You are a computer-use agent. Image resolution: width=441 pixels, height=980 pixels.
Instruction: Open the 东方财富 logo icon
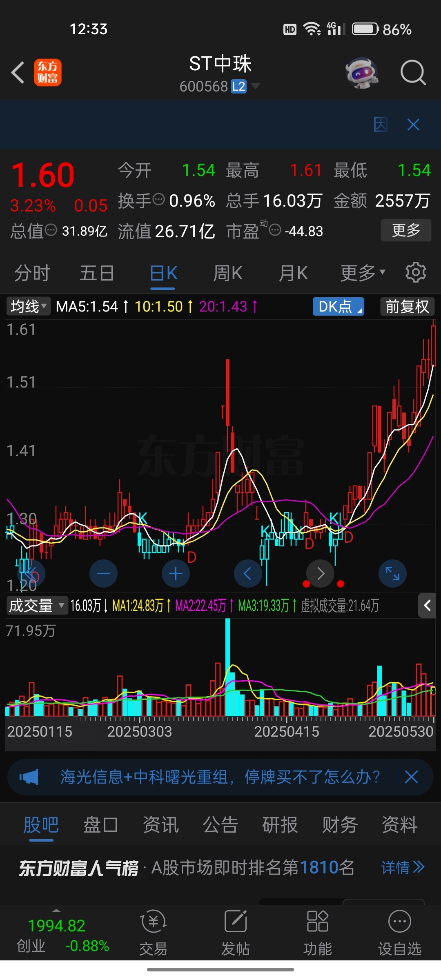coord(48,73)
